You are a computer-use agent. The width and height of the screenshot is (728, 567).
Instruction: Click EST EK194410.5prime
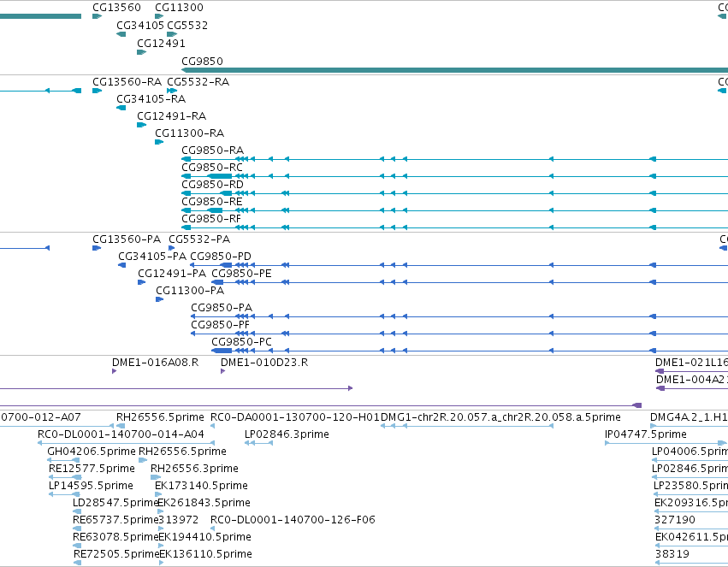pos(205,538)
